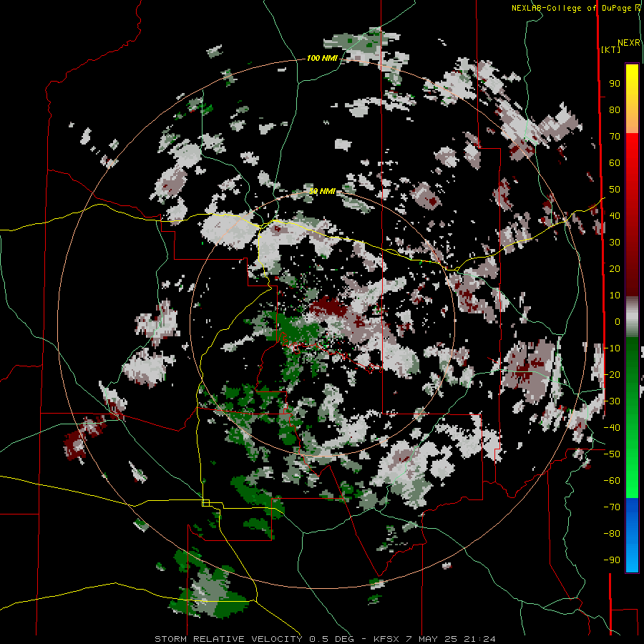Click the -60 value on velocity scale
644x644 pixels.
point(612,481)
